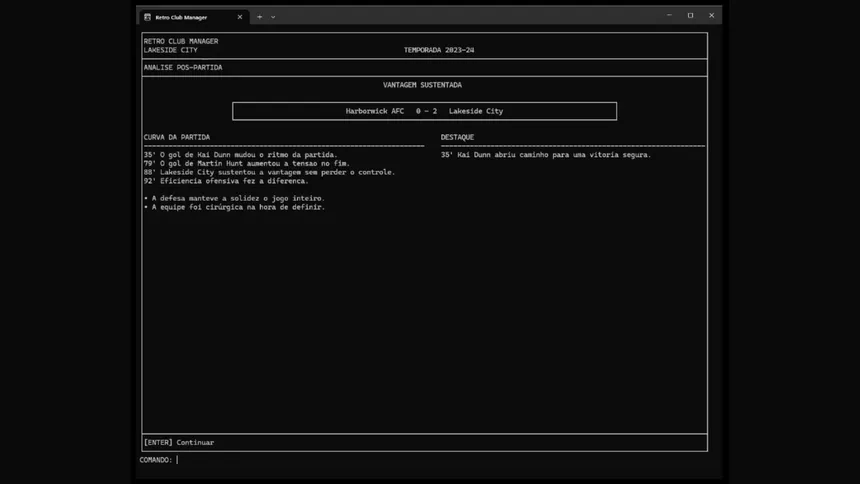860x484 pixels.
Task: Click the VANTAGEM SUSTENTADA title
Action: tap(422, 85)
